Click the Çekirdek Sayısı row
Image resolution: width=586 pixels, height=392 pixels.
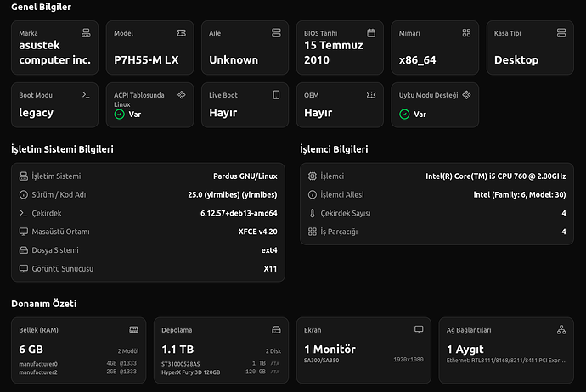point(437,213)
